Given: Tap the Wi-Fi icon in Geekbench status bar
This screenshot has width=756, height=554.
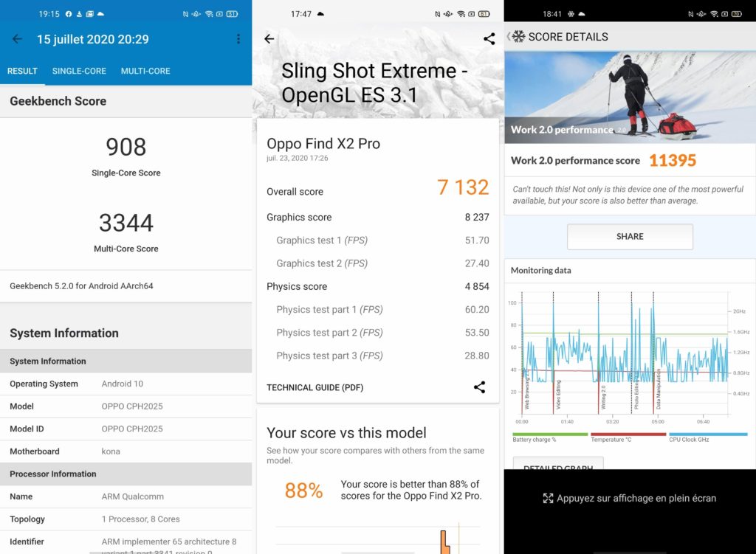Looking at the screenshot, I should coord(209,14).
